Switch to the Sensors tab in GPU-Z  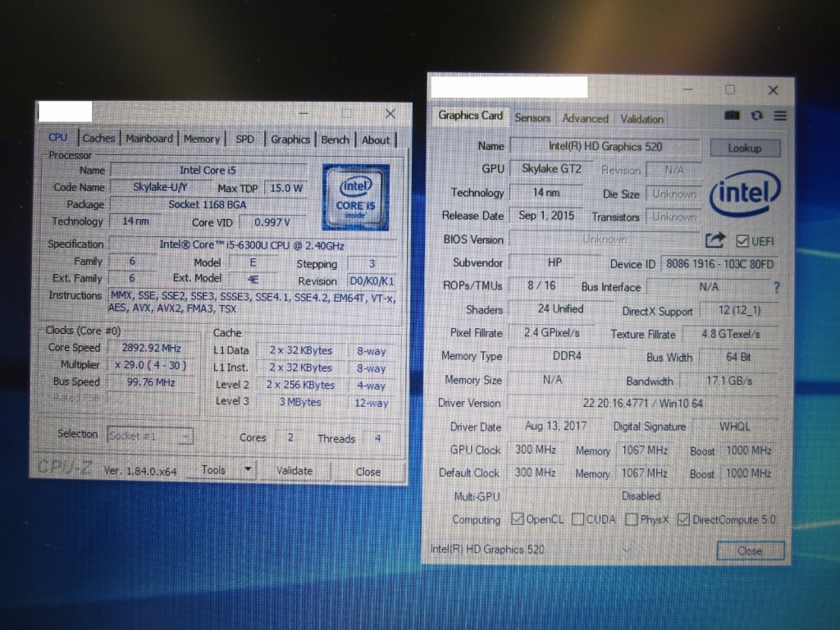[532, 118]
